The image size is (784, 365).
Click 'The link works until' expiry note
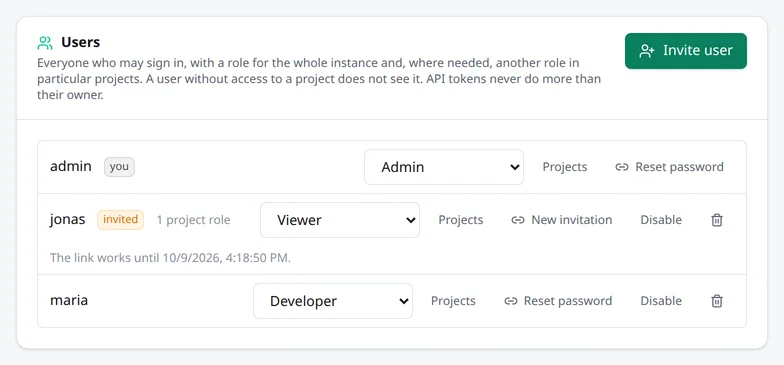[x=170, y=258]
